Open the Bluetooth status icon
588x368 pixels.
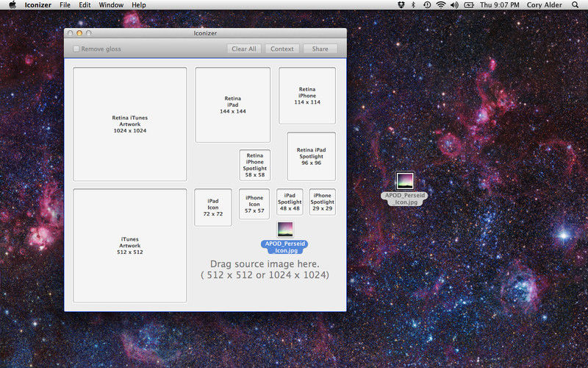[414, 5]
